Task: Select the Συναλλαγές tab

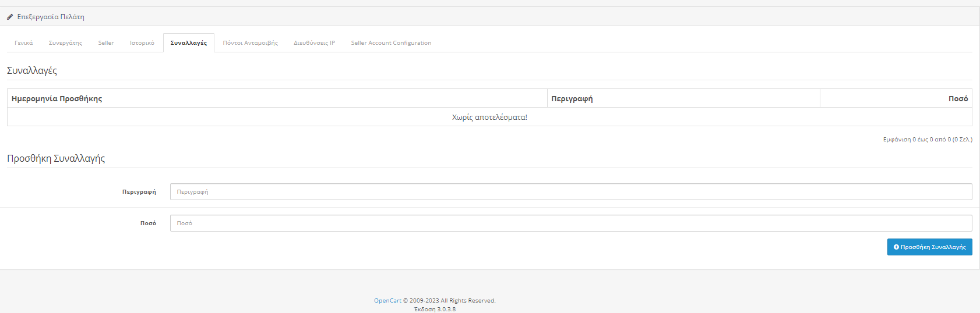Action: (189, 43)
